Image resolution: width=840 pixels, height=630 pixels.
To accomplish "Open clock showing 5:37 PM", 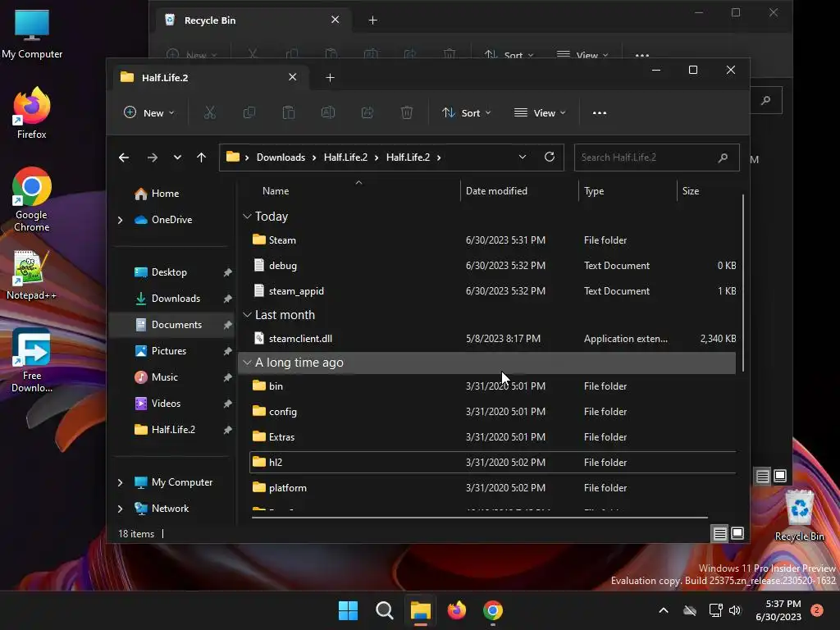I will (x=778, y=610).
